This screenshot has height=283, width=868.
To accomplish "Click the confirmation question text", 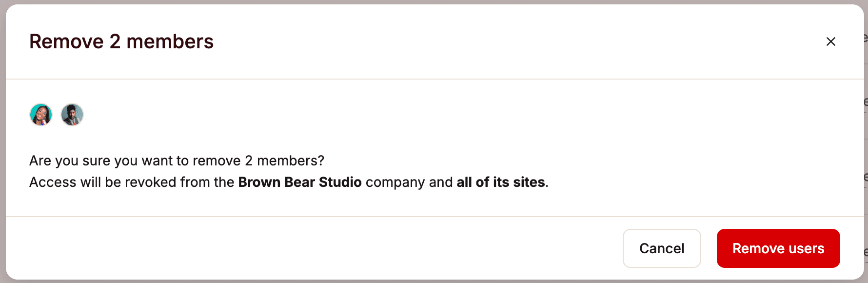I will 177,161.
